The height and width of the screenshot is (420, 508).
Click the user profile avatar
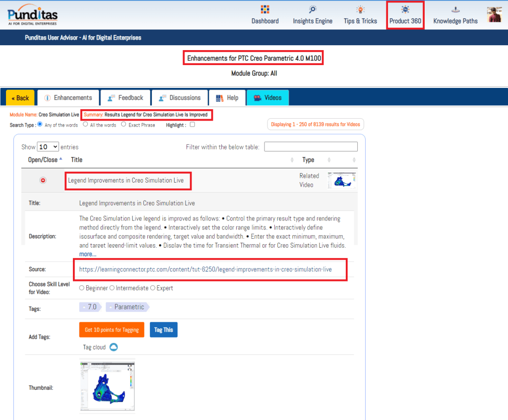tap(494, 15)
